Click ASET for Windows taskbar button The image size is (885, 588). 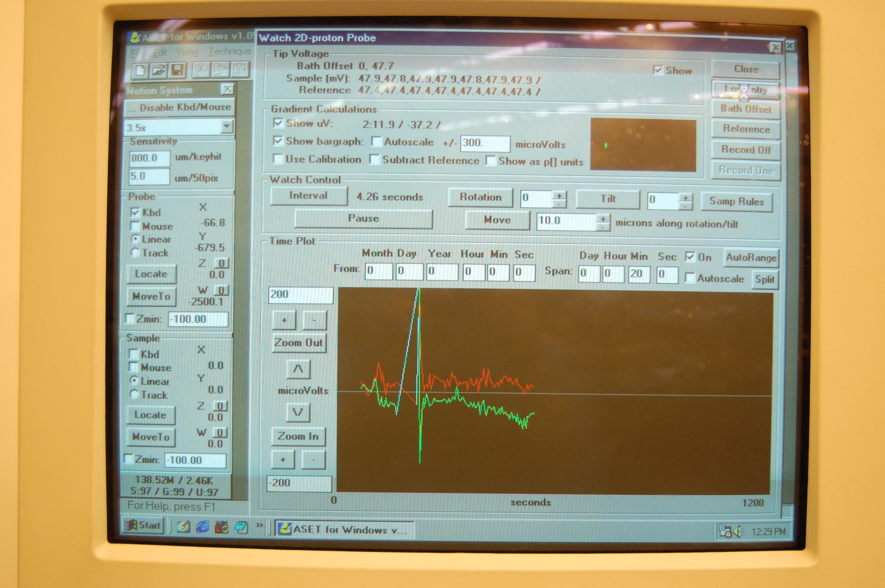pos(344,529)
